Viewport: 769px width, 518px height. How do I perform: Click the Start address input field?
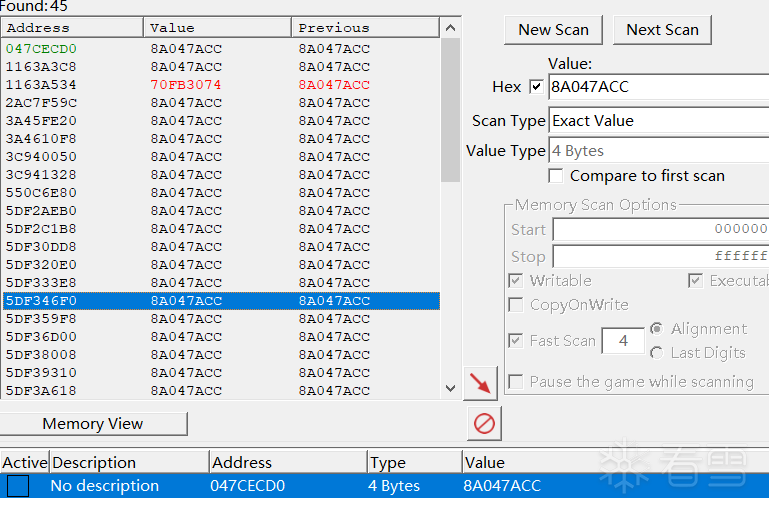click(661, 229)
